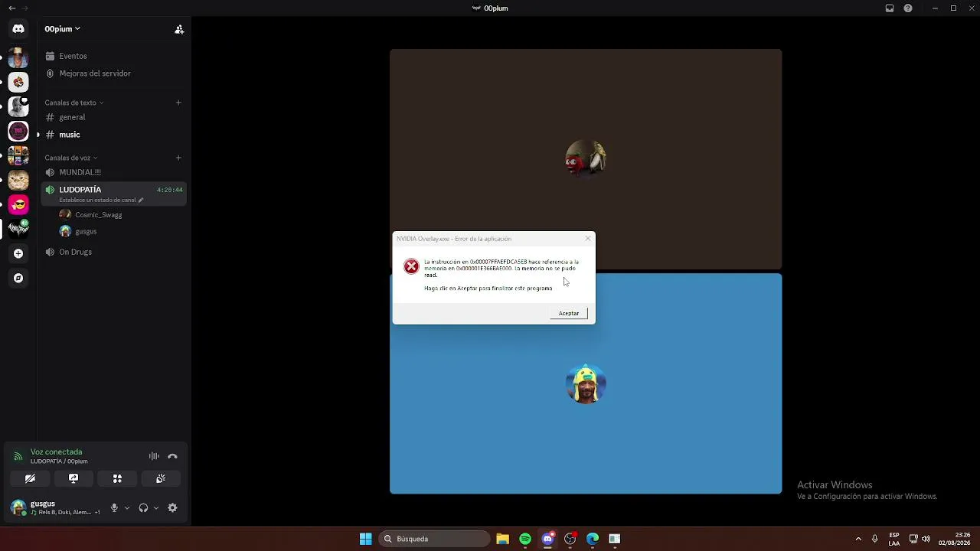Click Aceptar in the NVIDIA error dialog

tap(569, 313)
